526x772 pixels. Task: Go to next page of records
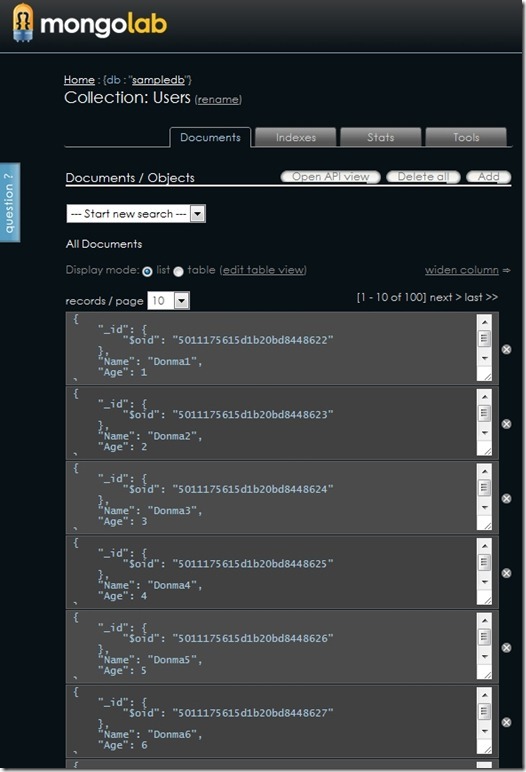point(445,297)
